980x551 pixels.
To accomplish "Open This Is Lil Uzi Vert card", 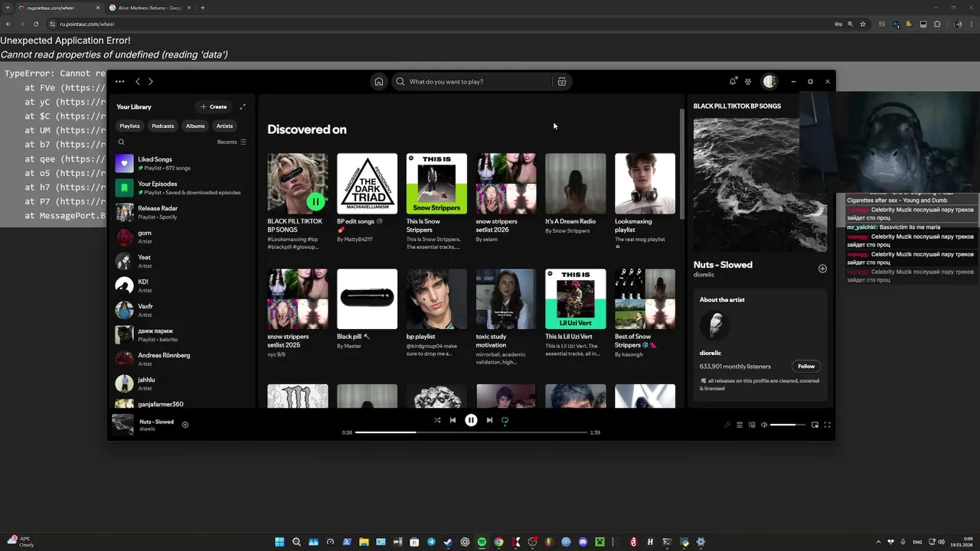I will pyautogui.click(x=576, y=314).
